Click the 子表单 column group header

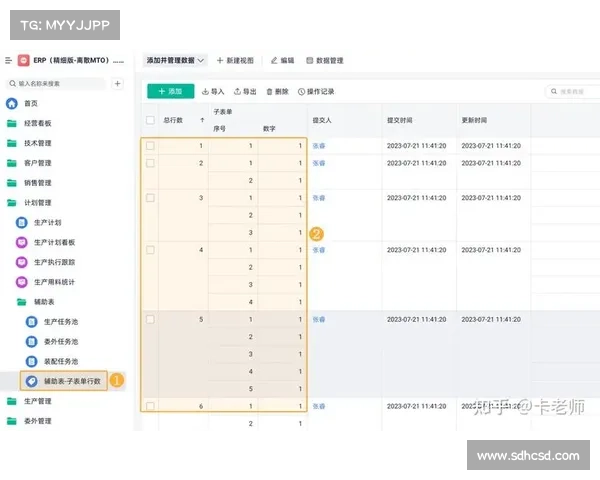[223, 112]
